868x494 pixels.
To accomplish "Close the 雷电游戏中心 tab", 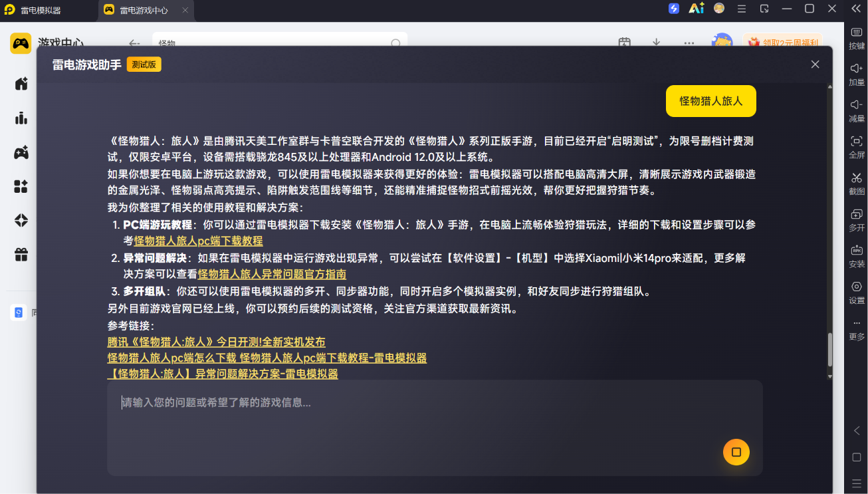I will coord(185,11).
